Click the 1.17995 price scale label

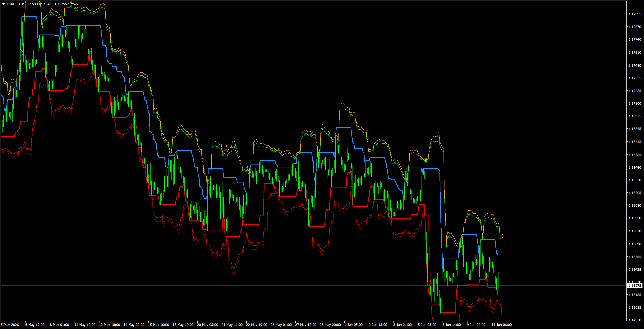pos(635,14)
